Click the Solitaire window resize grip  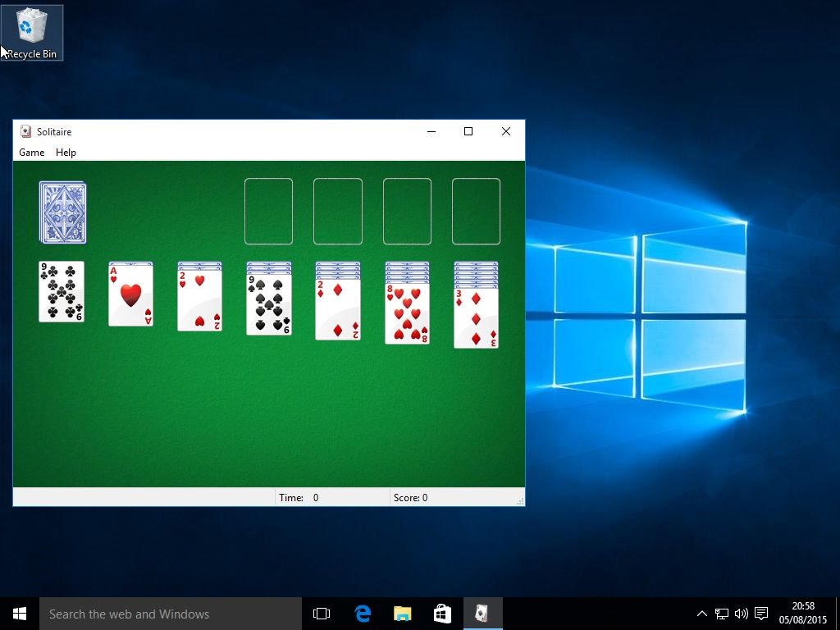(x=520, y=501)
